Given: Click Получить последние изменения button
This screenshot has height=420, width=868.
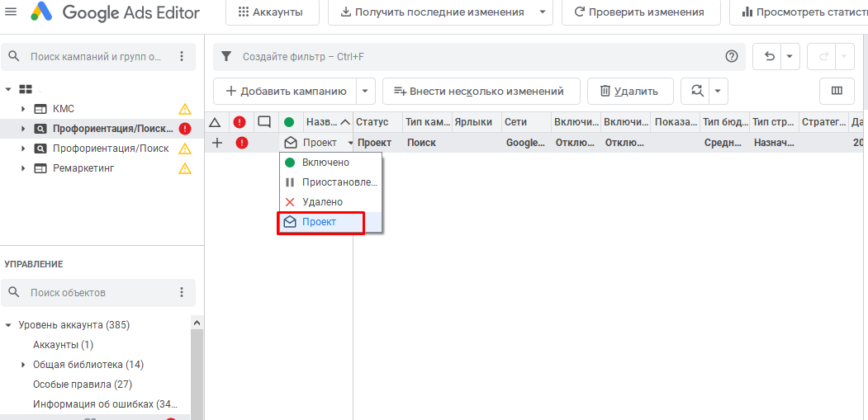Looking at the screenshot, I should click(431, 12).
